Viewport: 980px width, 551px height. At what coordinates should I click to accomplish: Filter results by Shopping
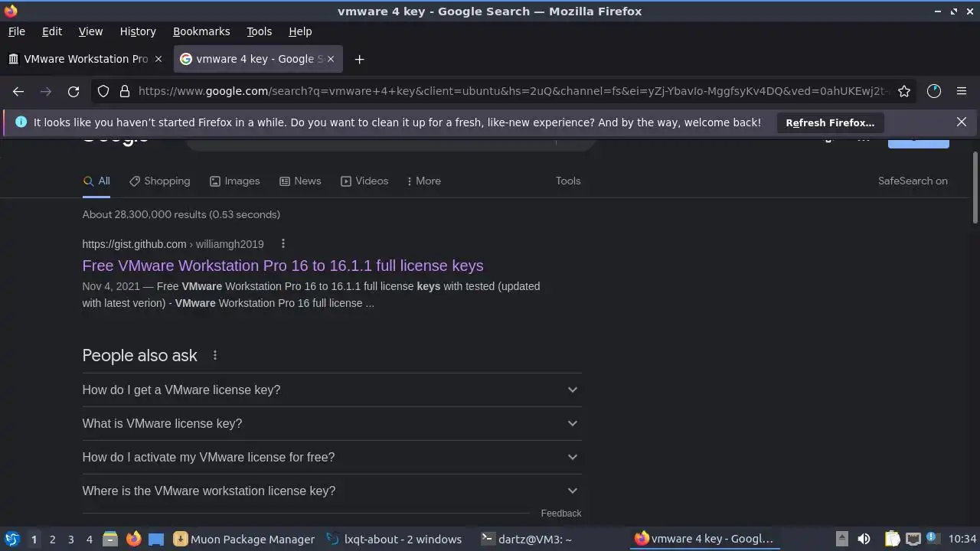(160, 181)
